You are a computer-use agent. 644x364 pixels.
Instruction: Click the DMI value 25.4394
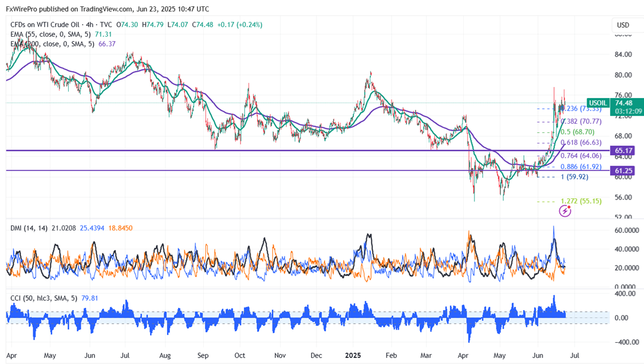click(x=92, y=228)
